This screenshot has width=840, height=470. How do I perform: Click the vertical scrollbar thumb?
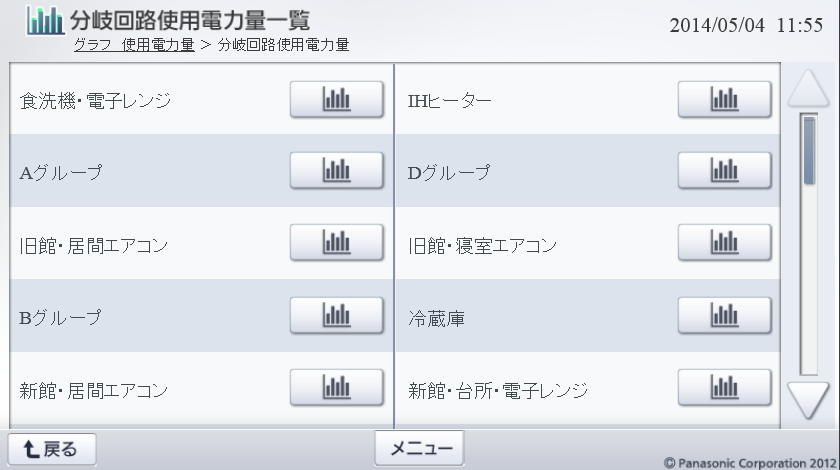pos(809,150)
